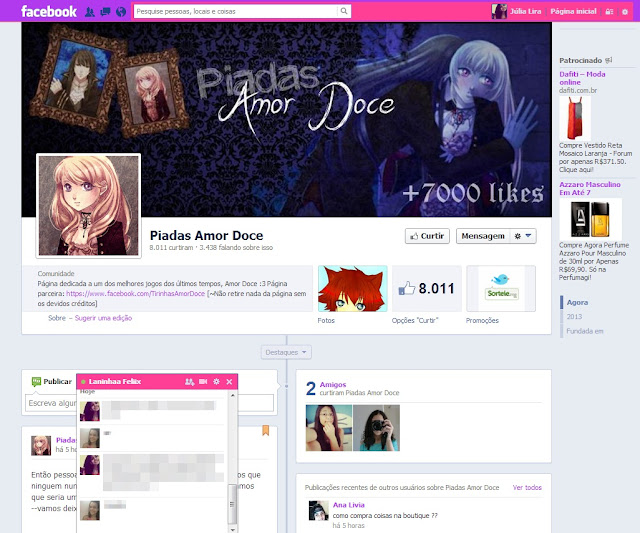The height and width of the screenshot is (533, 640).
Task: Click the Mensagem button
Action: pyautogui.click(x=483, y=236)
